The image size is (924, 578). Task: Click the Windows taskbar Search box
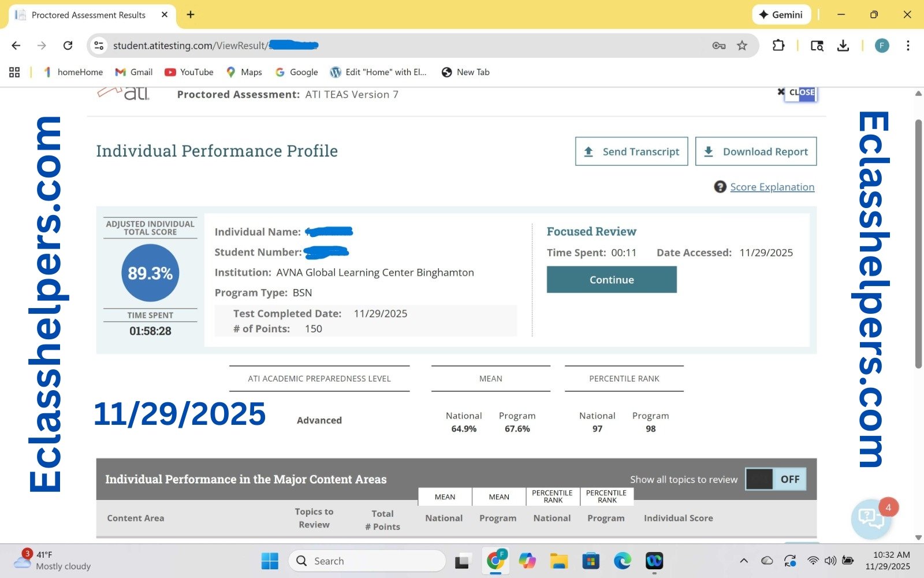pyautogui.click(x=367, y=561)
